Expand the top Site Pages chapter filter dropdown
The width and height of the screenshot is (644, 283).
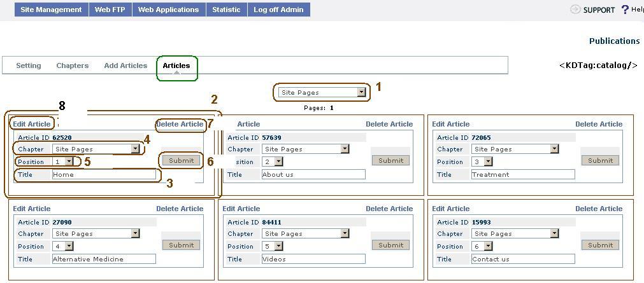click(x=361, y=92)
